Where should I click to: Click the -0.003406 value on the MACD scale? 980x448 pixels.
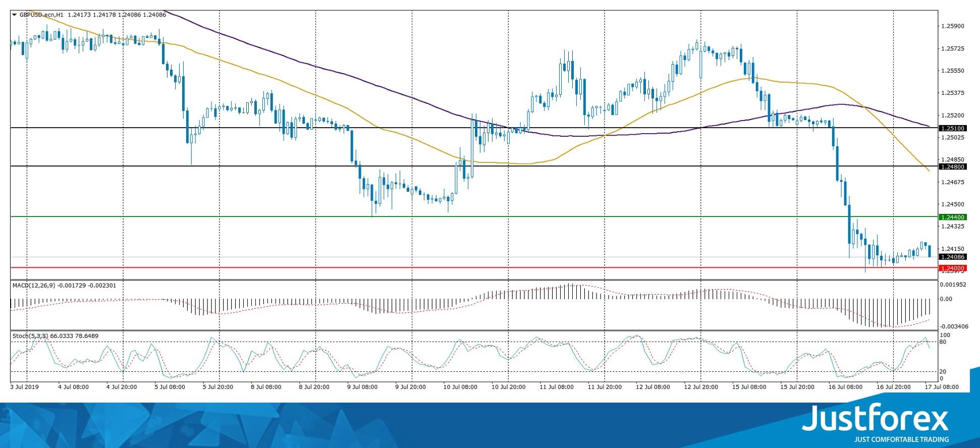click(x=955, y=326)
